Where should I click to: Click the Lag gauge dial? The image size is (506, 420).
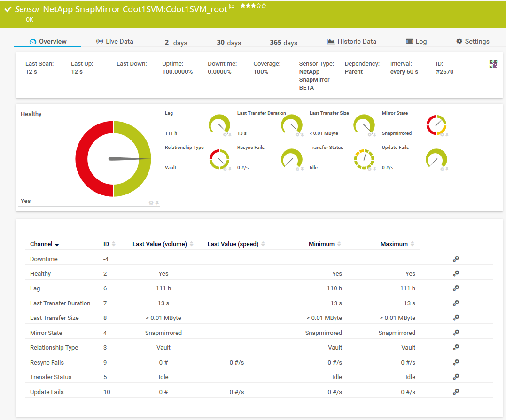(219, 124)
